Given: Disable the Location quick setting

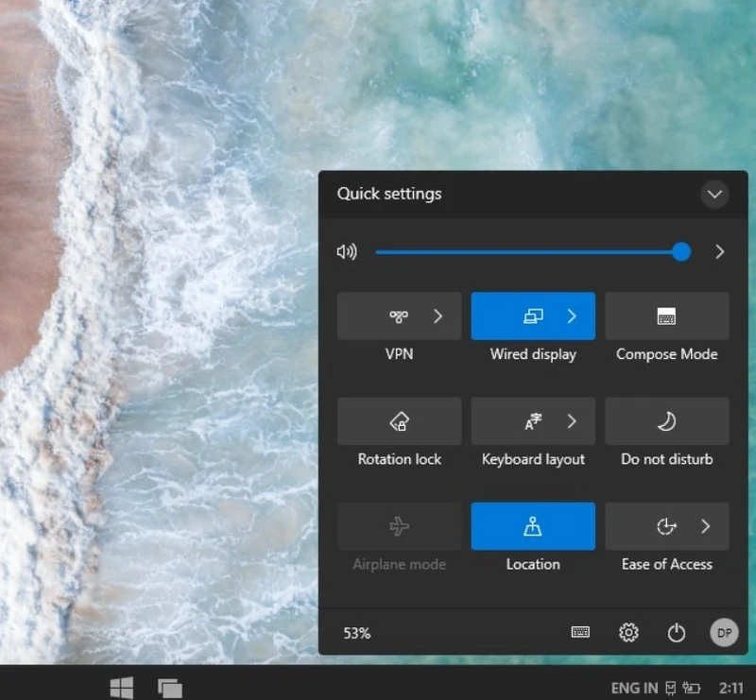Looking at the screenshot, I should pos(532,526).
